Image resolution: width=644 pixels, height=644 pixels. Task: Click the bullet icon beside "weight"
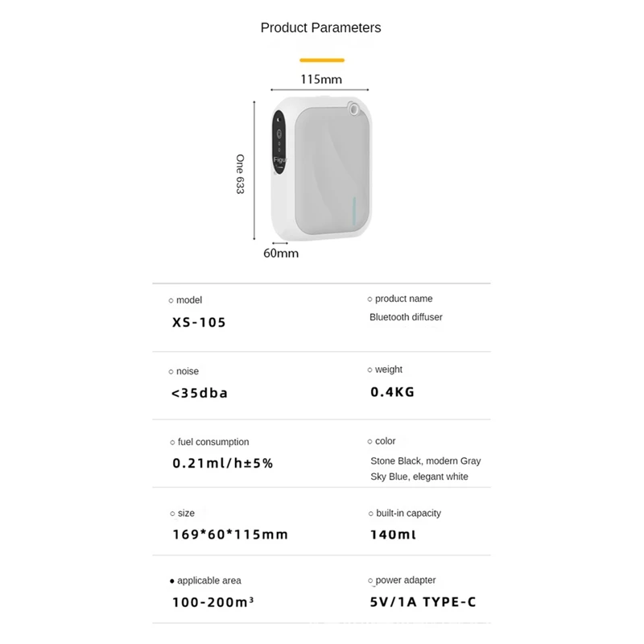[370, 370]
